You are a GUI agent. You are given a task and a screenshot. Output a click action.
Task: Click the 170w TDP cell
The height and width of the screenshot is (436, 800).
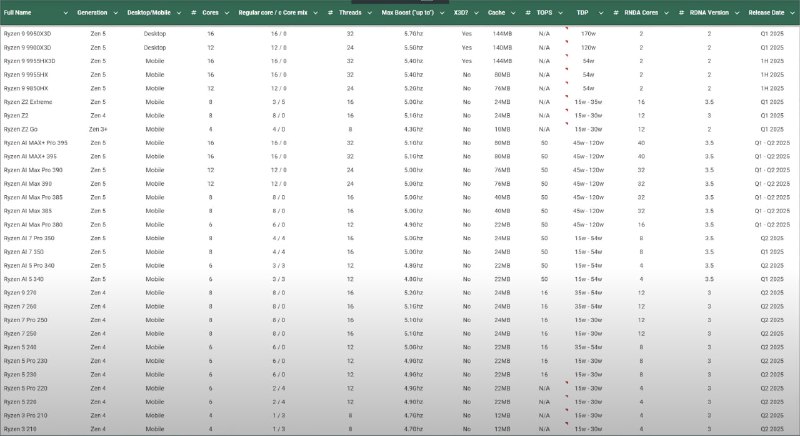(588, 34)
